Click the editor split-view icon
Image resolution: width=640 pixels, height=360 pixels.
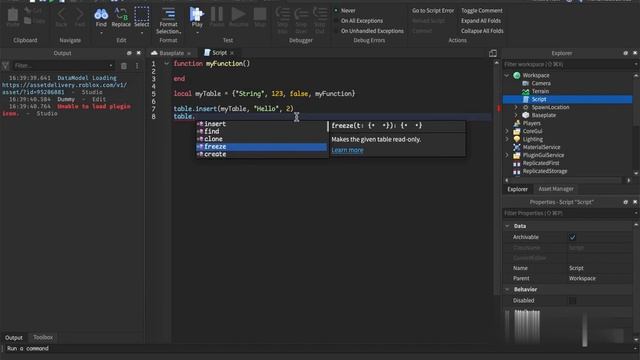click(493, 53)
